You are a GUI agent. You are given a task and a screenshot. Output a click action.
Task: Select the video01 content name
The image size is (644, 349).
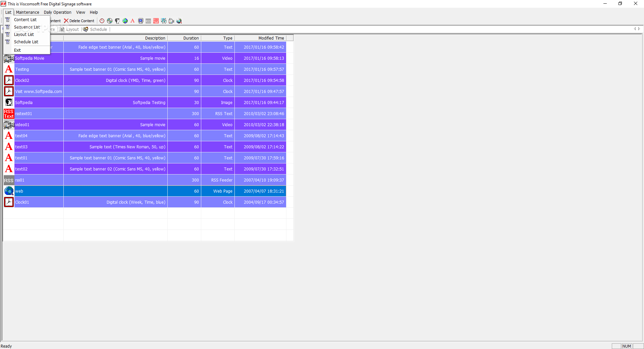pos(39,125)
